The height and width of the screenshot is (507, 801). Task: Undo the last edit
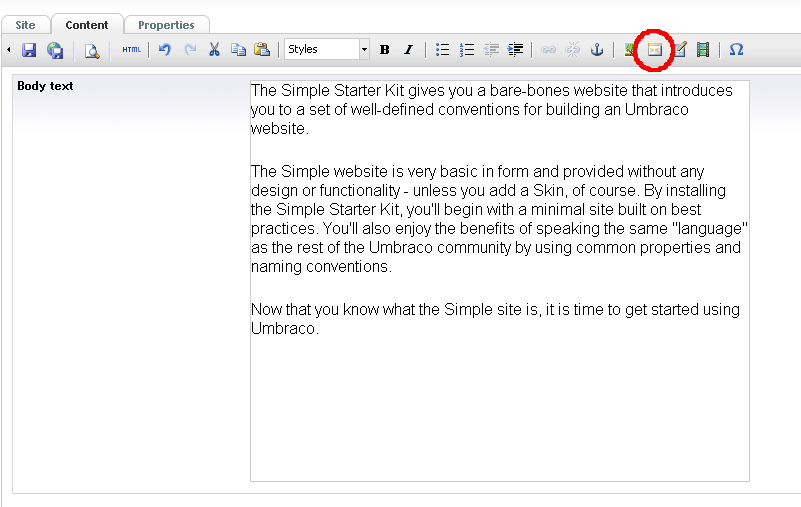click(x=164, y=50)
